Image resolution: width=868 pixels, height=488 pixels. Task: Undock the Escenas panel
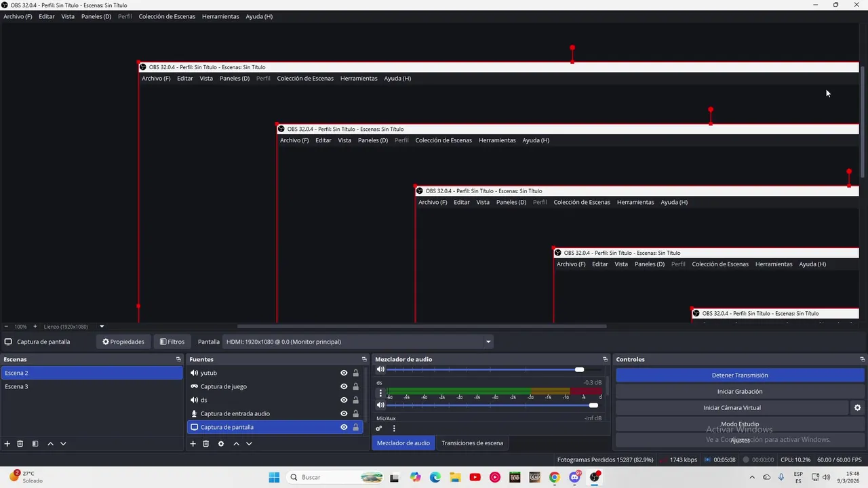pos(178,359)
